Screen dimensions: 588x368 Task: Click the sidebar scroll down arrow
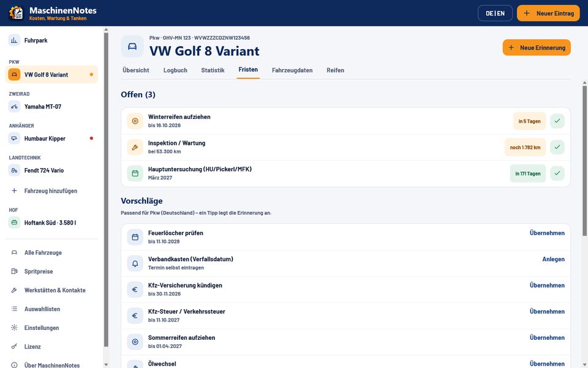point(106,364)
